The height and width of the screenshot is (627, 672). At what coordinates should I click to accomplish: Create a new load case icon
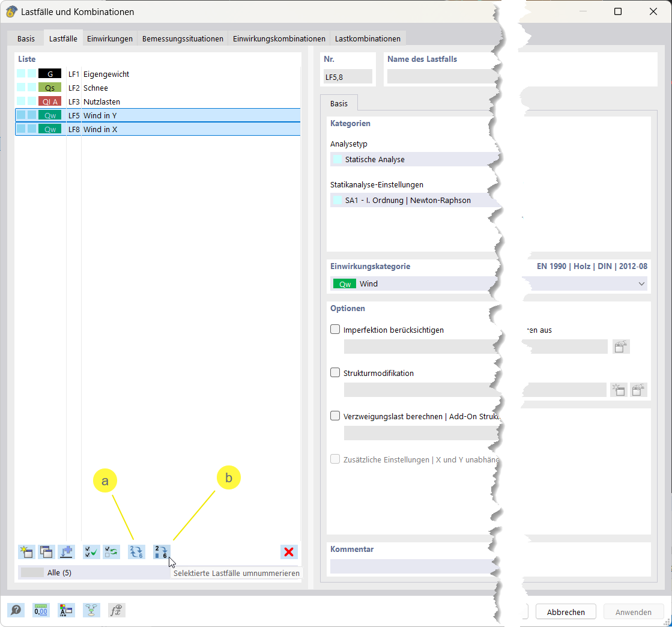click(26, 551)
